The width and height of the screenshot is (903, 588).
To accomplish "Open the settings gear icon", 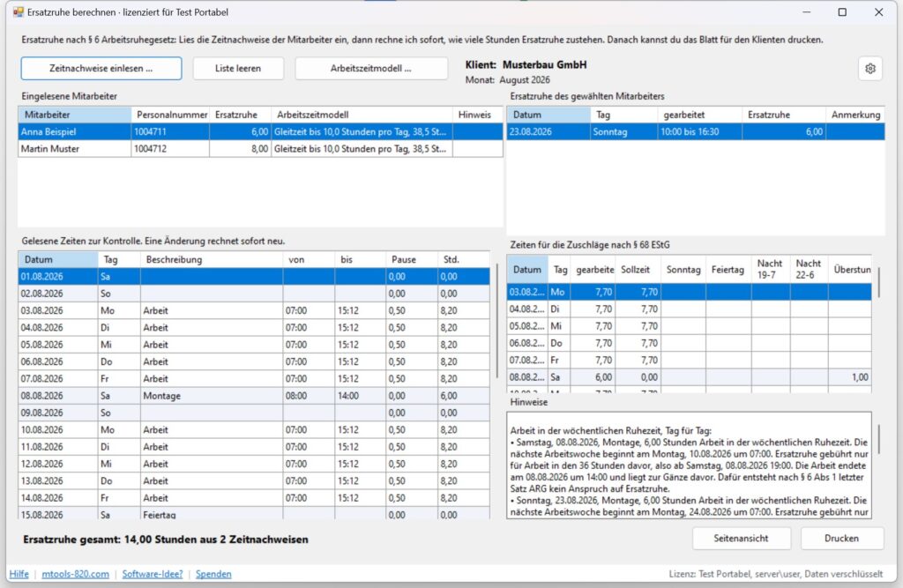I will pyautogui.click(x=869, y=69).
